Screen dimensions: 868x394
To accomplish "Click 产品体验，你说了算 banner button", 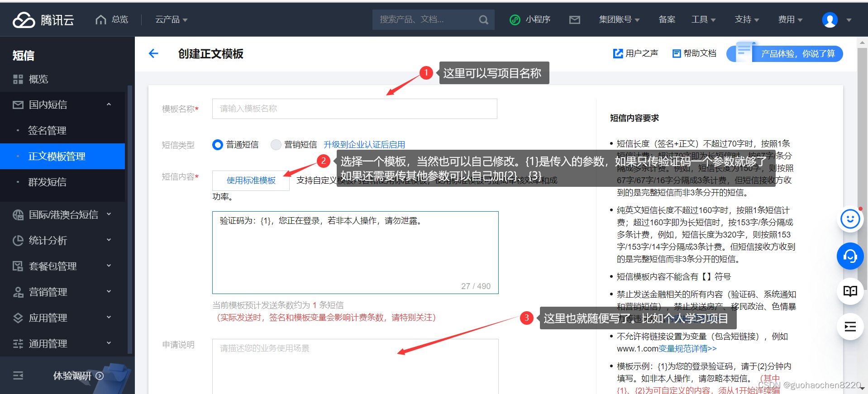I will (x=785, y=53).
